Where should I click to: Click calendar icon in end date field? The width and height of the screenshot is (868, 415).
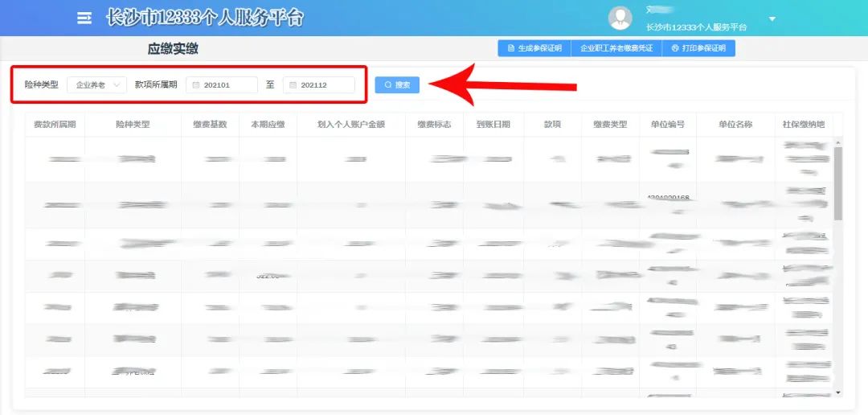293,84
